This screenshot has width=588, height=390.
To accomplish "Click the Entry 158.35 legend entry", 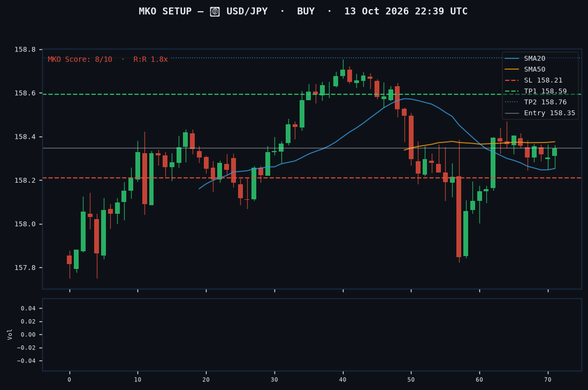I will click(540, 113).
